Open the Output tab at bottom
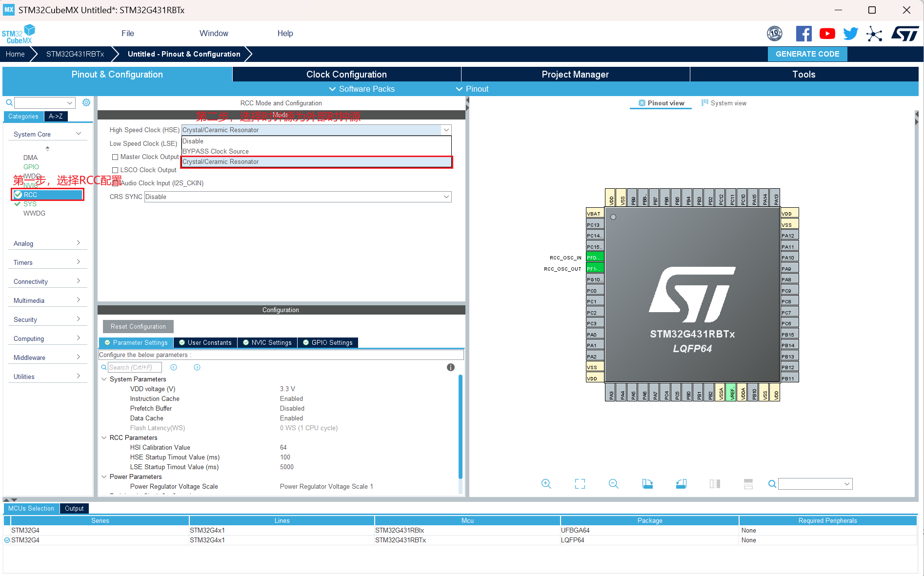This screenshot has width=924, height=576. point(74,508)
